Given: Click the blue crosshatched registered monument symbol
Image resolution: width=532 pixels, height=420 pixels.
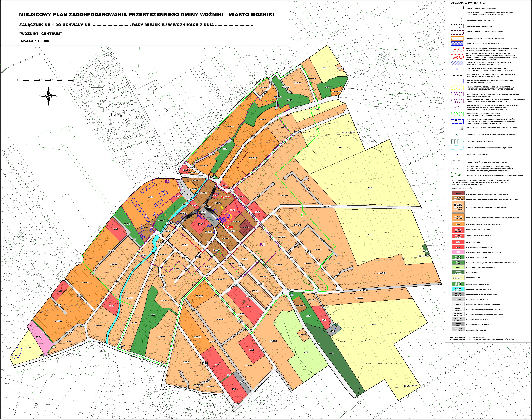Looking at the screenshot, I should pyautogui.click(x=457, y=44).
